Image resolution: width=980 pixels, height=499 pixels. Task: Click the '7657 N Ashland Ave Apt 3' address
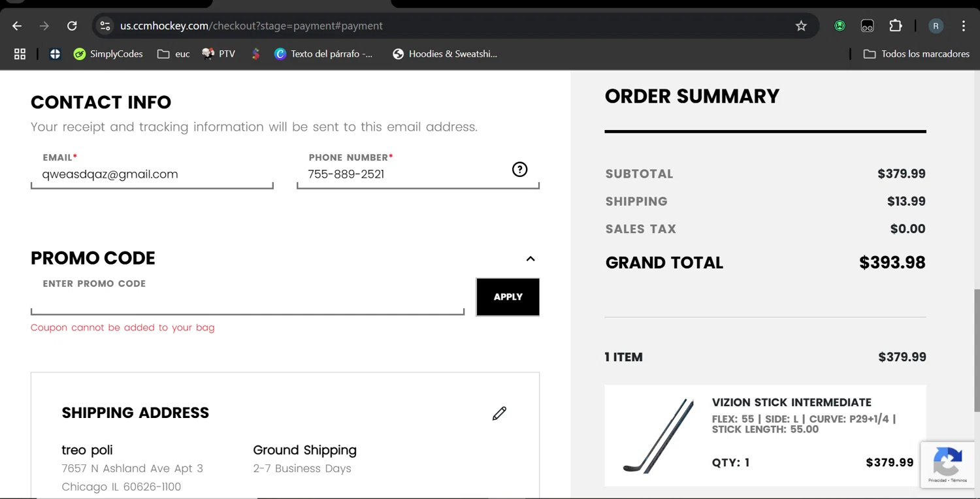pyautogui.click(x=132, y=468)
